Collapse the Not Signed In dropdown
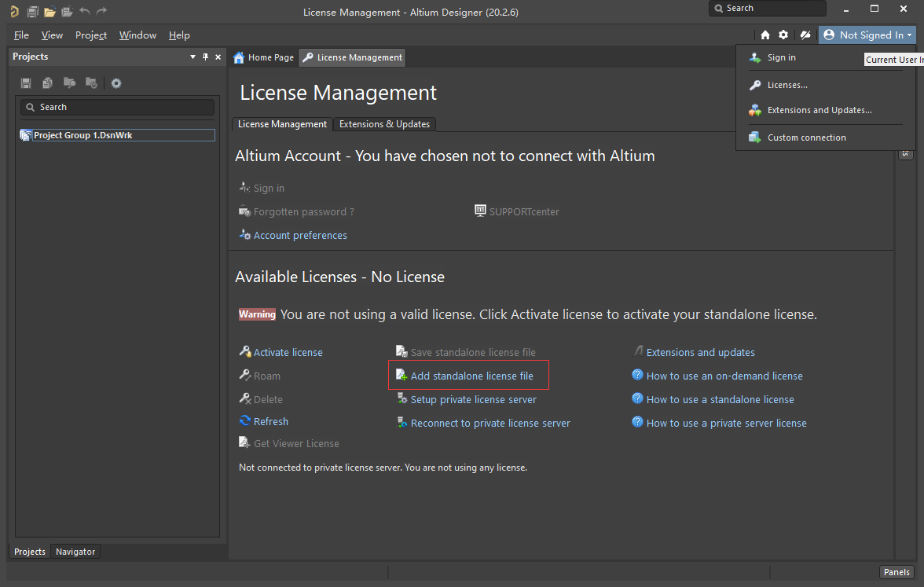Image resolution: width=924 pixels, height=587 pixels. point(866,35)
